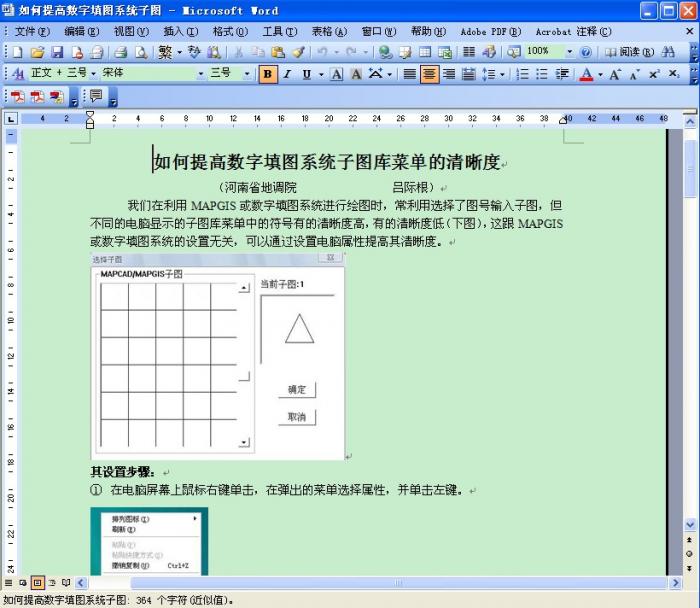The width and height of the screenshot is (700, 608).
Task: Toggle center alignment button
Action: (x=429, y=74)
